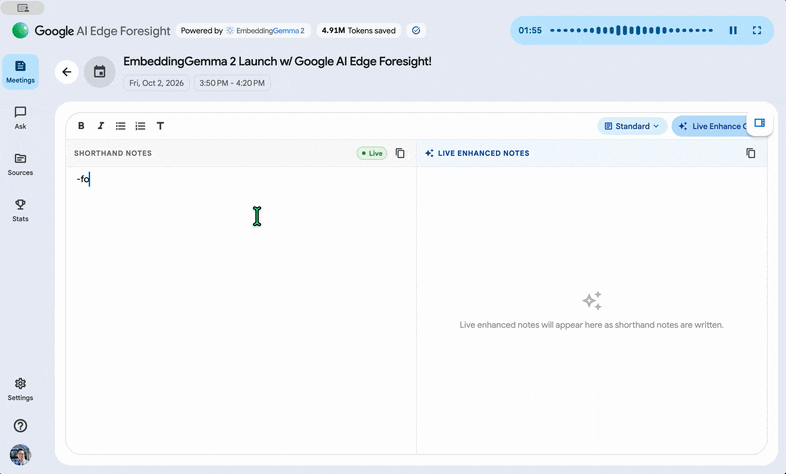The image size is (786, 474).
Task: Copy the shorthand notes
Action: (x=400, y=153)
